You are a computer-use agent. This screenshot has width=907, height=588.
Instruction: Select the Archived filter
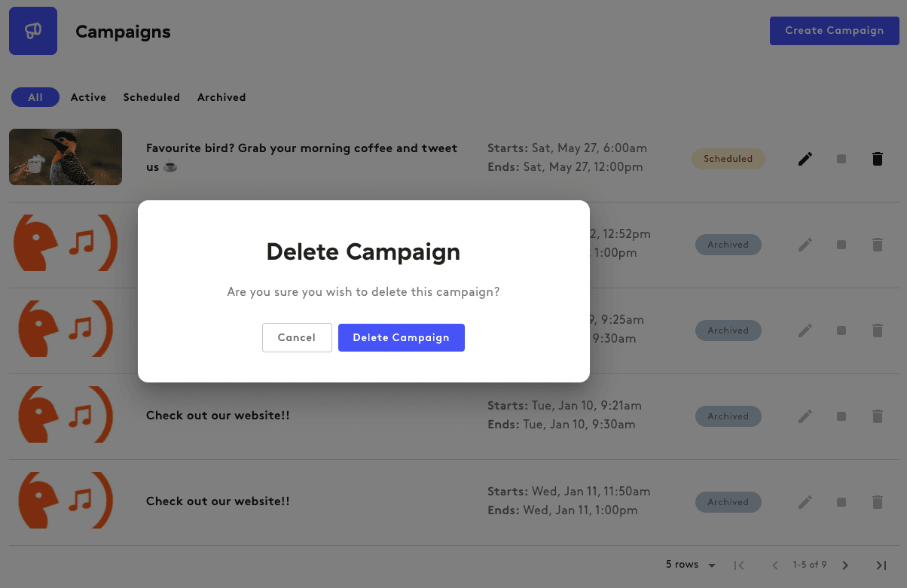point(221,97)
